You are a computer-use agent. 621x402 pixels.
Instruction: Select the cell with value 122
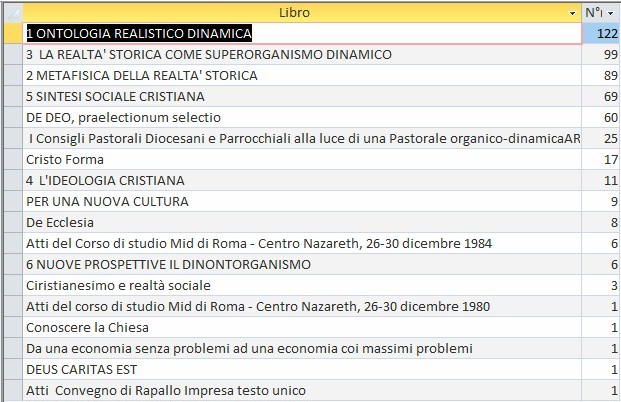coord(601,33)
